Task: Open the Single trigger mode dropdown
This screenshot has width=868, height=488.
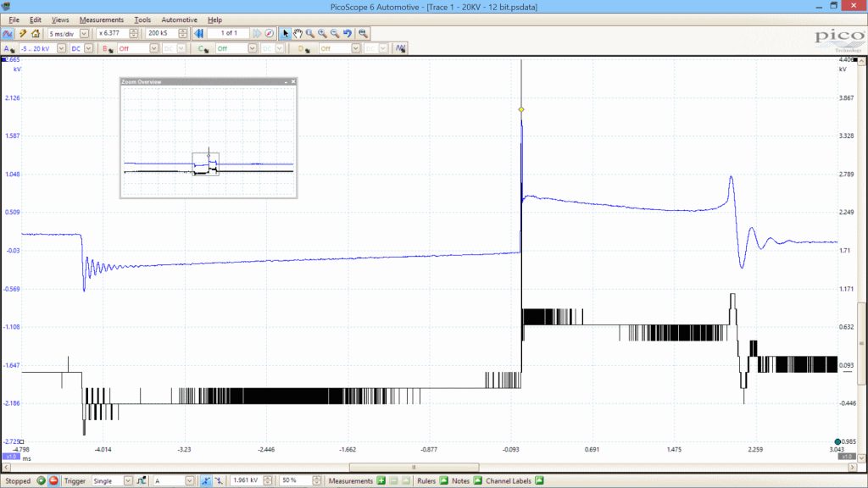Action: coord(128,481)
